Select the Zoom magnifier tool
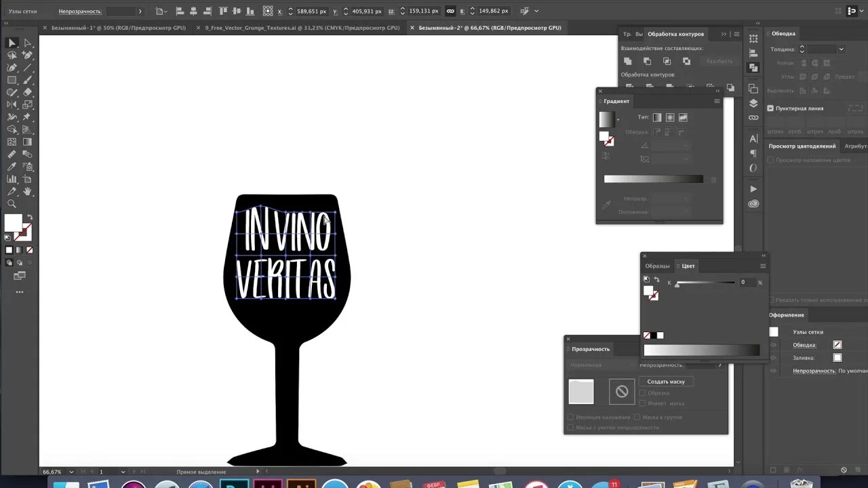Image resolution: width=868 pixels, height=488 pixels. point(12,203)
